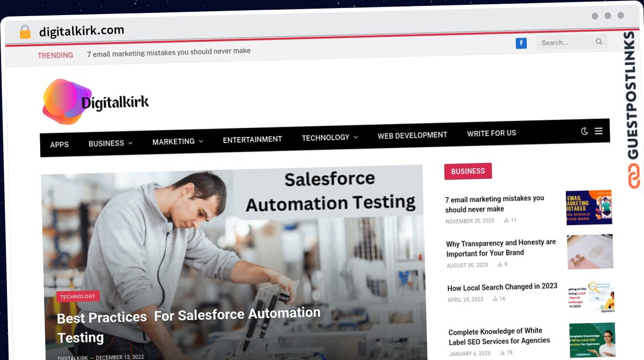Viewport: 644px width, 360px height.
Task: Click the Digitalkirk logo
Action: pos(96,102)
